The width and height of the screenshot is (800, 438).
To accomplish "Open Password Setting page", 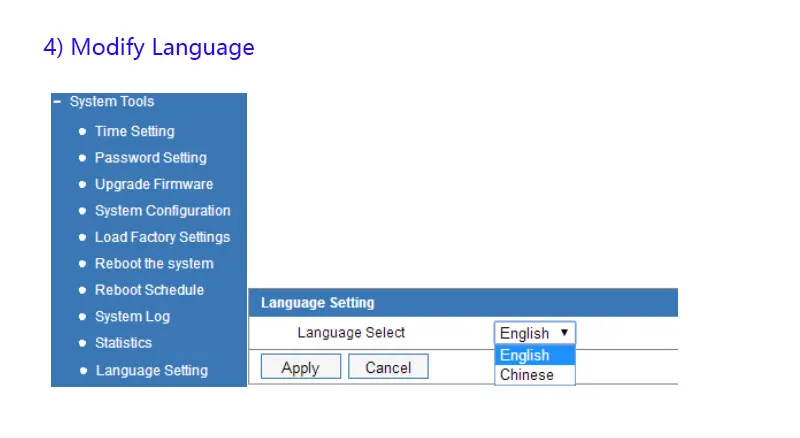I will point(151,158).
